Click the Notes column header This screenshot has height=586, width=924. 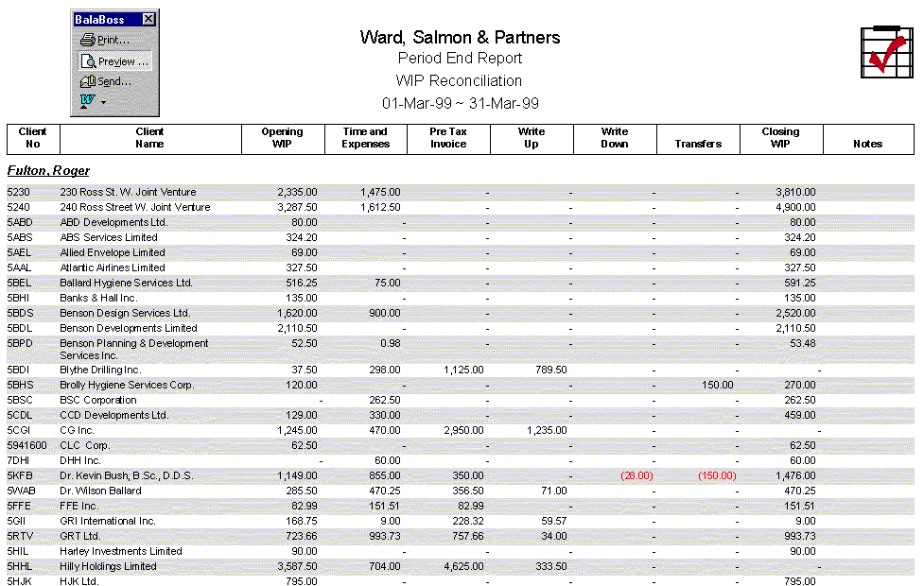coord(867,144)
